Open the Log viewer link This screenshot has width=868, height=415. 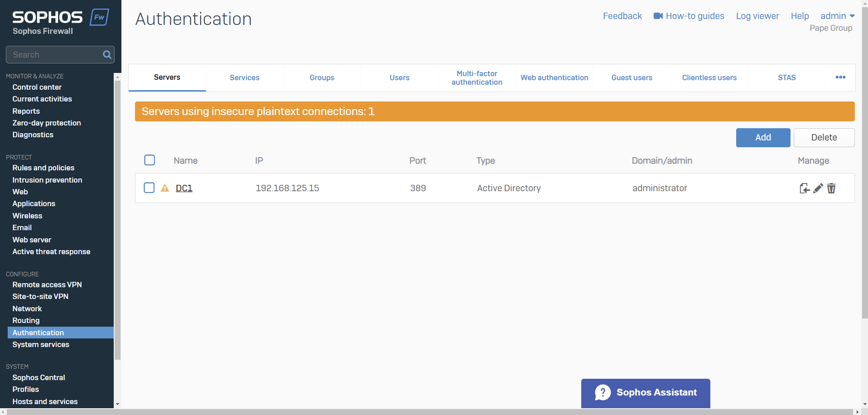(x=757, y=16)
